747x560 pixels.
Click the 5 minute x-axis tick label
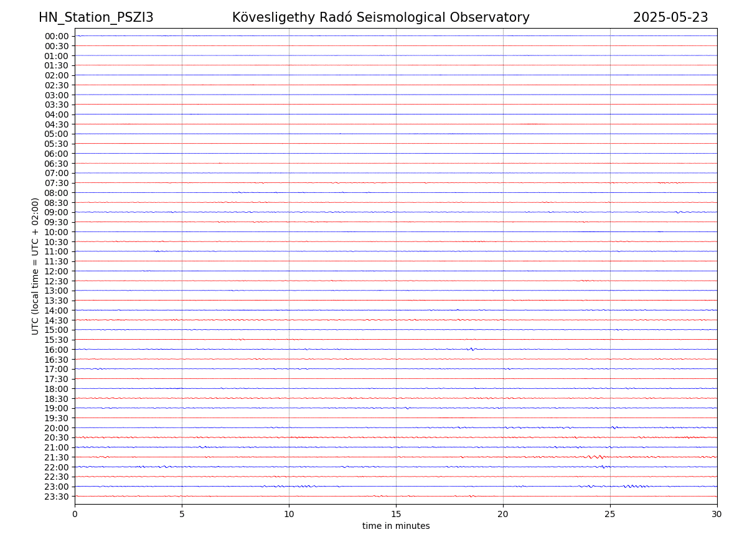(182, 515)
